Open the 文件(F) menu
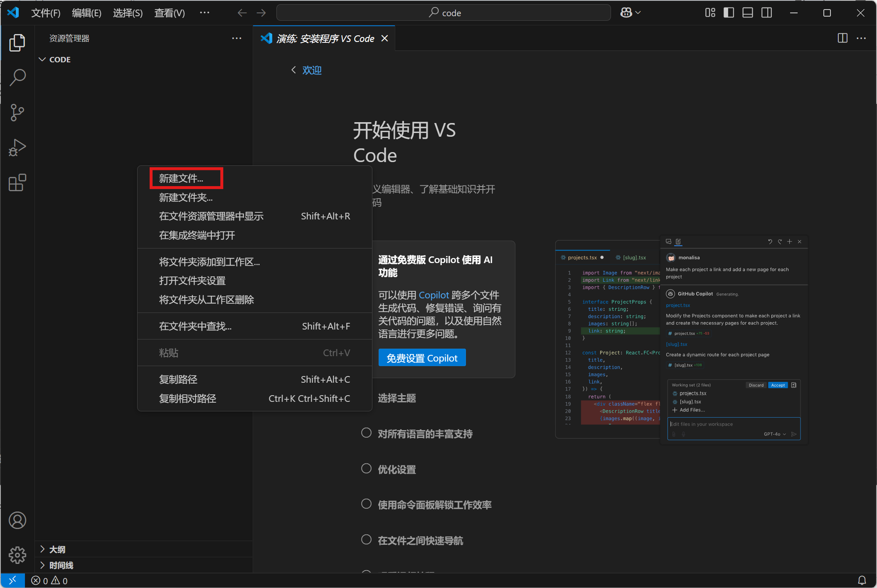This screenshot has width=877, height=588. coord(46,13)
